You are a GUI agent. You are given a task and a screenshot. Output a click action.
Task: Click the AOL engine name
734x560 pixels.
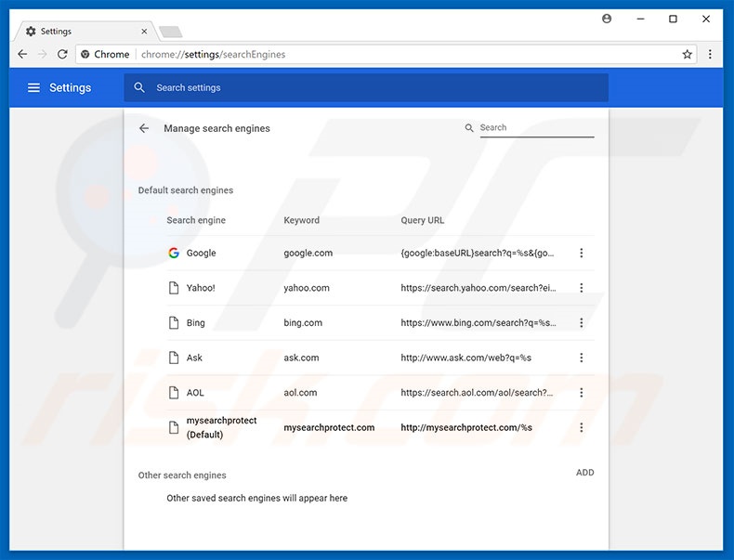point(195,393)
